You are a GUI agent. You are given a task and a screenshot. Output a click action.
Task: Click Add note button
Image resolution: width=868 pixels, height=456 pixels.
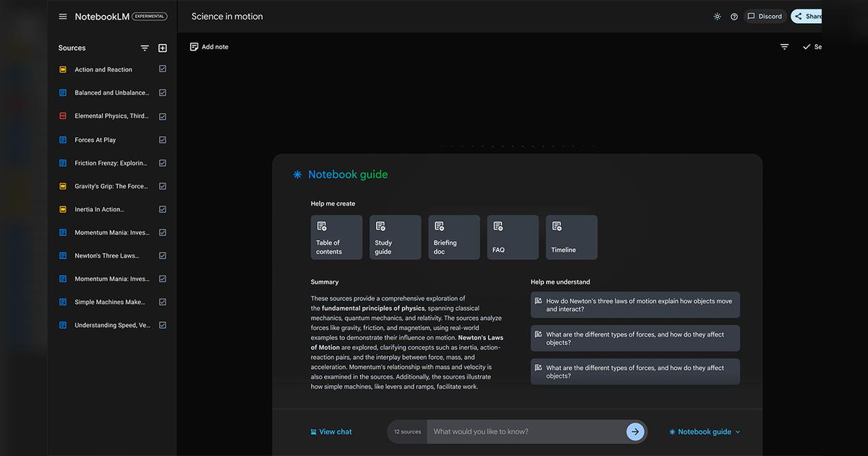click(209, 47)
